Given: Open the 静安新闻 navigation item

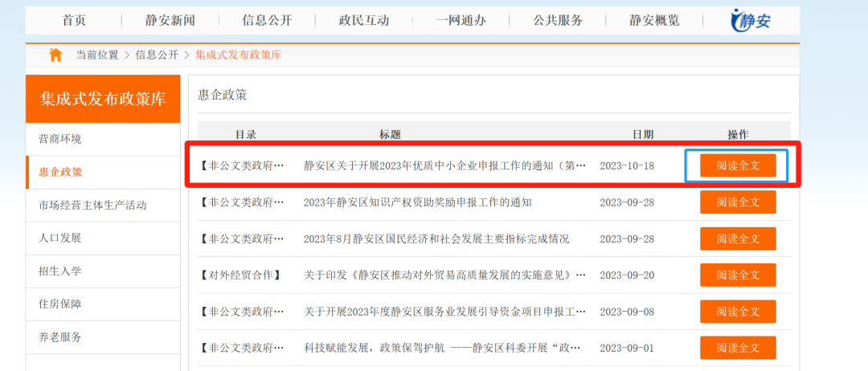Looking at the screenshot, I should click(x=170, y=21).
